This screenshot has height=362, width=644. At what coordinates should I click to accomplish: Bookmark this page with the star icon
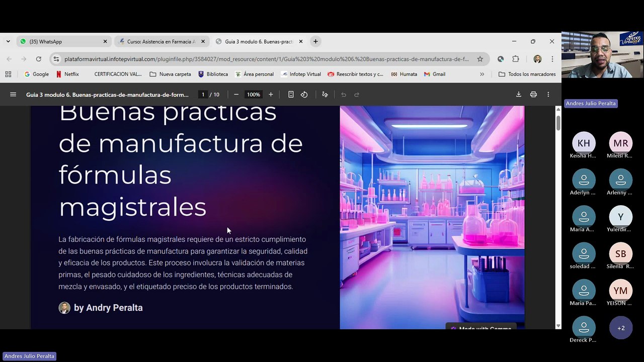point(480,59)
